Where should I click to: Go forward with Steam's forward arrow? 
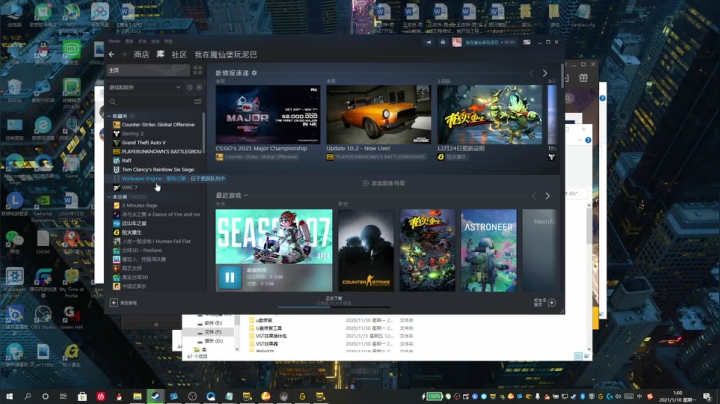[x=124, y=55]
